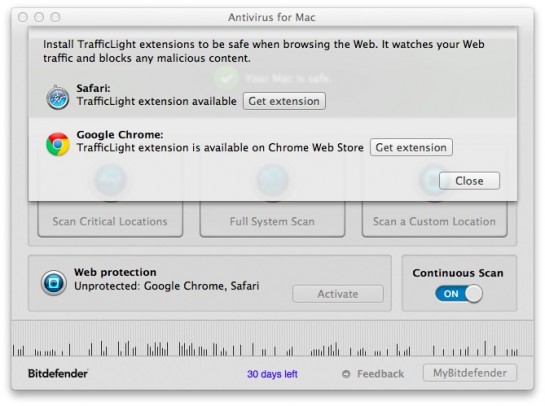
Task: Click the Safari compass icon
Action: (58, 98)
